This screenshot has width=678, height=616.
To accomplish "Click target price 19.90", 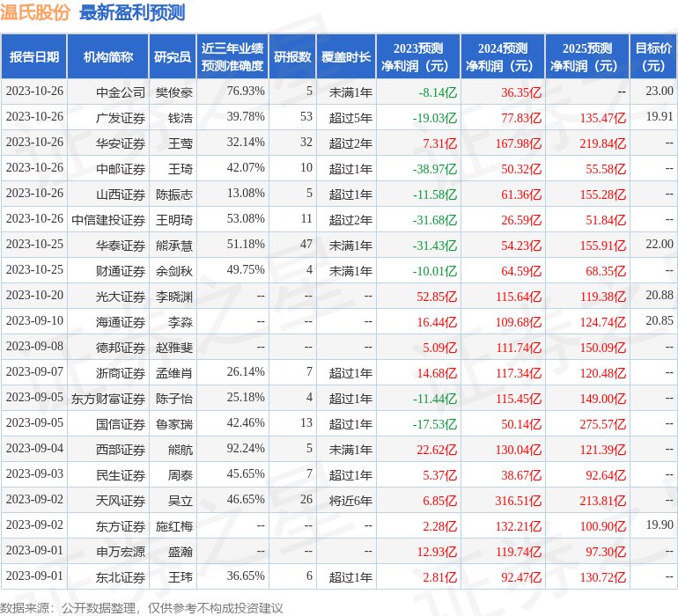I will pos(660,524).
